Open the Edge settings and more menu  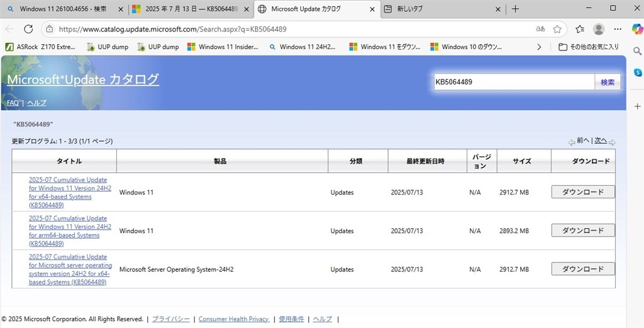point(618,29)
